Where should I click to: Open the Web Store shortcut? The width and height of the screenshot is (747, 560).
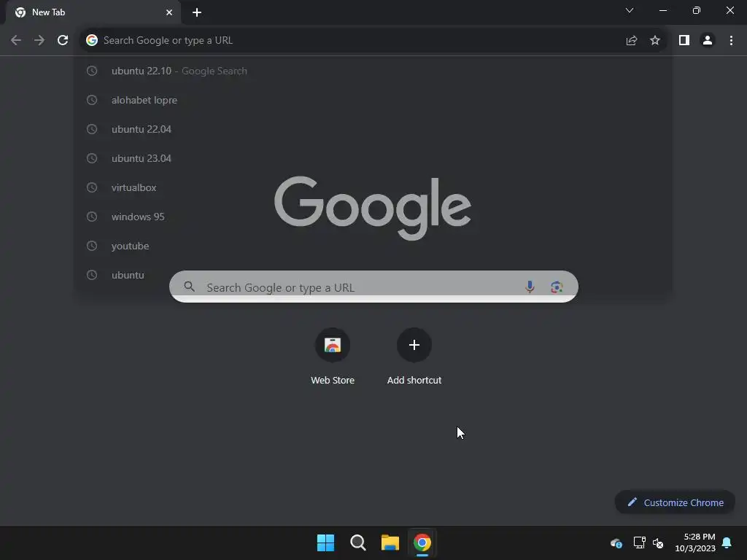(333, 357)
